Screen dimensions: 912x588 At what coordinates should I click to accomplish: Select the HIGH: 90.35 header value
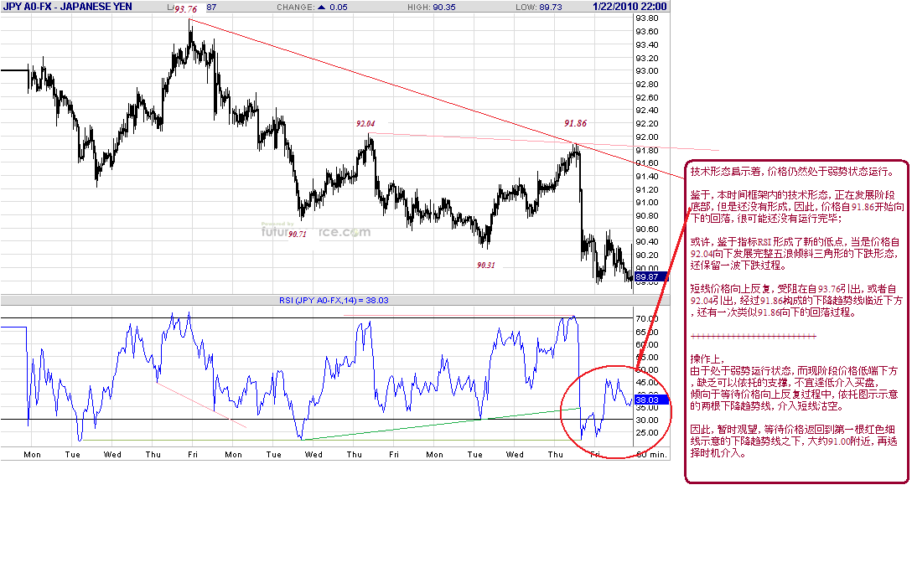point(431,7)
